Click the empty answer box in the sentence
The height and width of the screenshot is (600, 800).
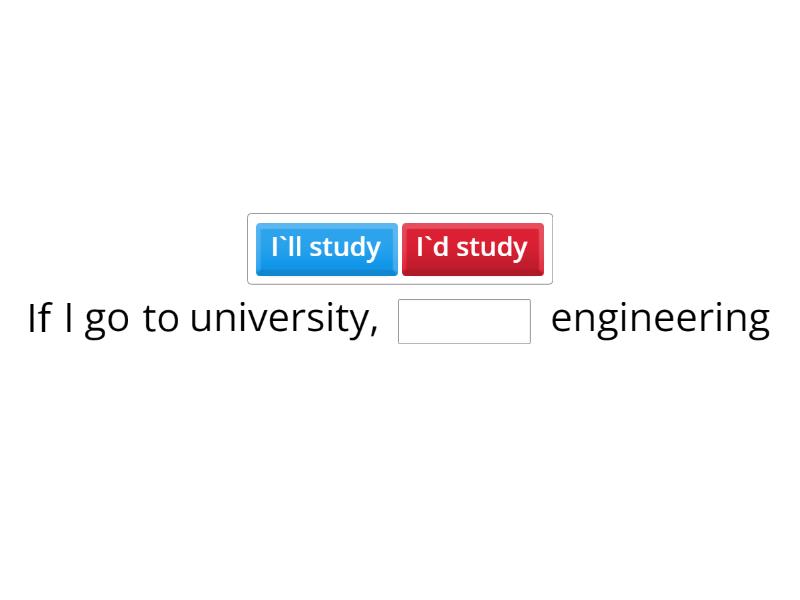tap(464, 321)
